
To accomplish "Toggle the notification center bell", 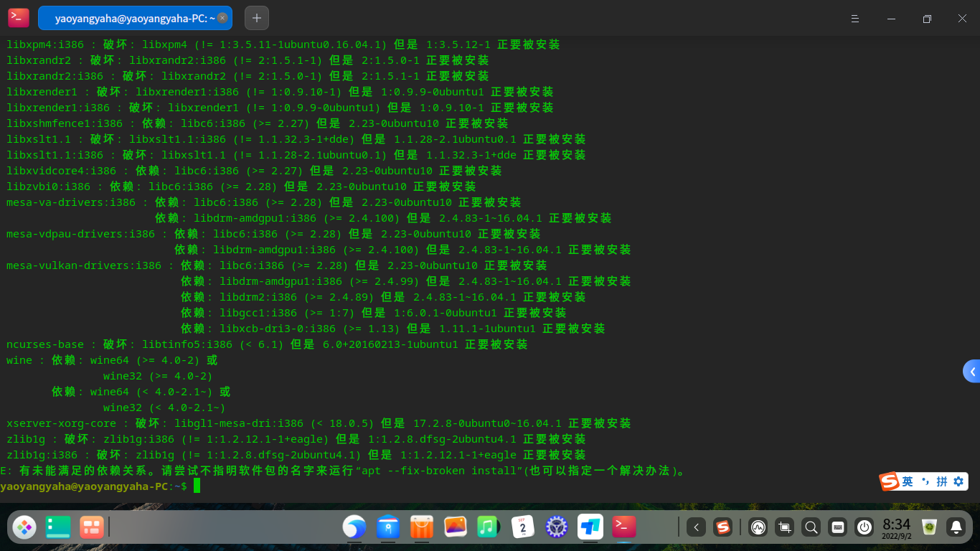I will (956, 527).
